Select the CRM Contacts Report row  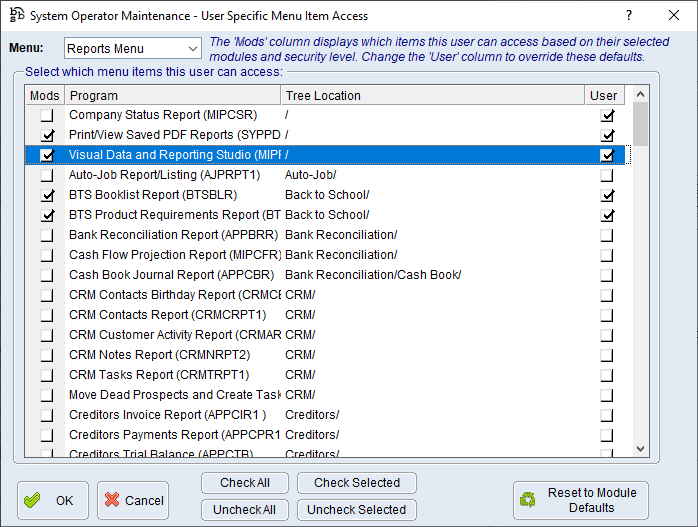click(x=174, y=315)
